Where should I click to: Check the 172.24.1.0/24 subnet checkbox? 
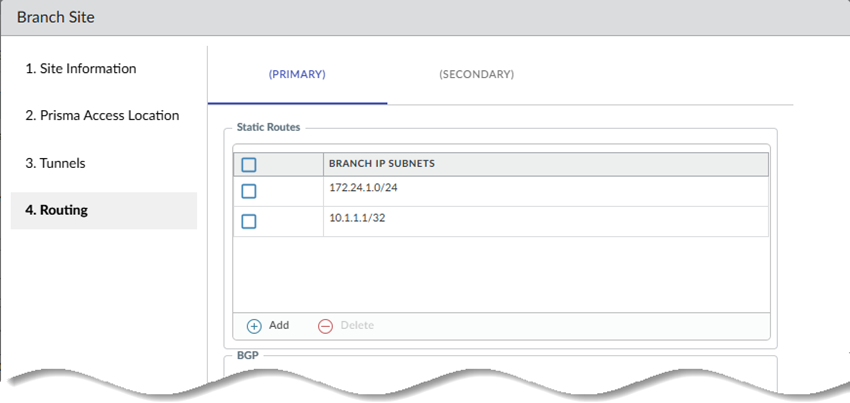249,191
